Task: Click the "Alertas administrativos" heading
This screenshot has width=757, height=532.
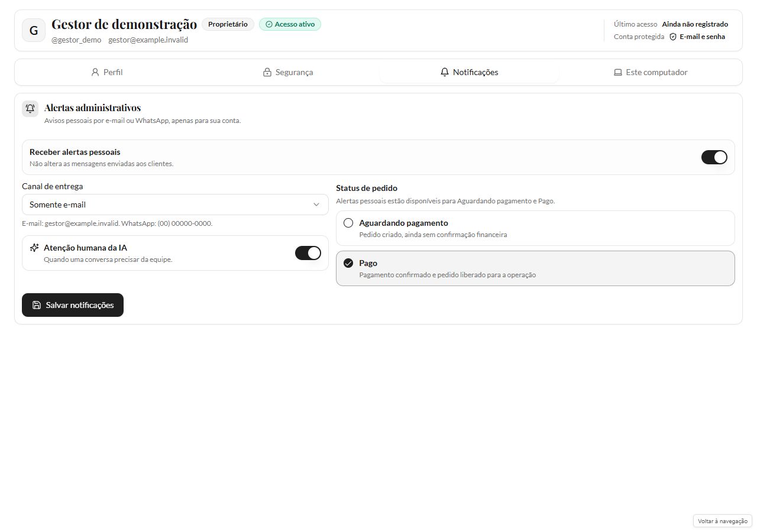Action: [92, 108]
